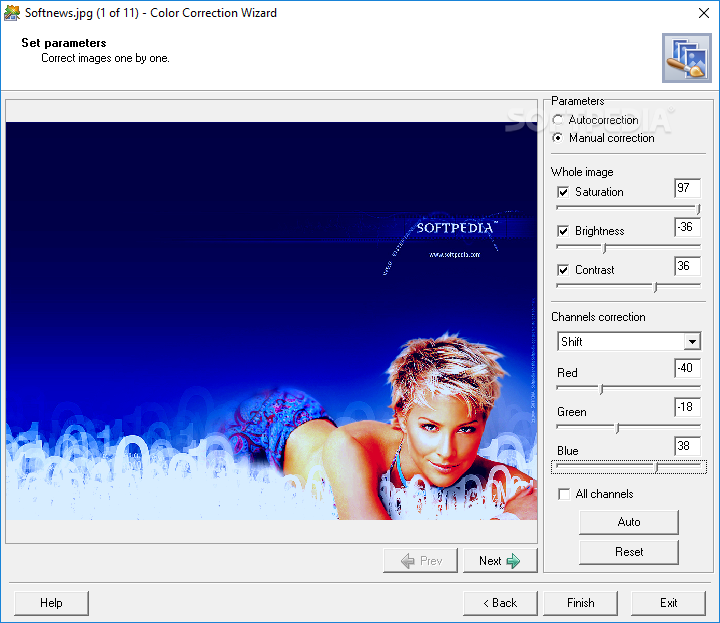The height and width of the screenshot is (623, 720).
Task: Click the Blue channel label
Action: click(568, 451)
